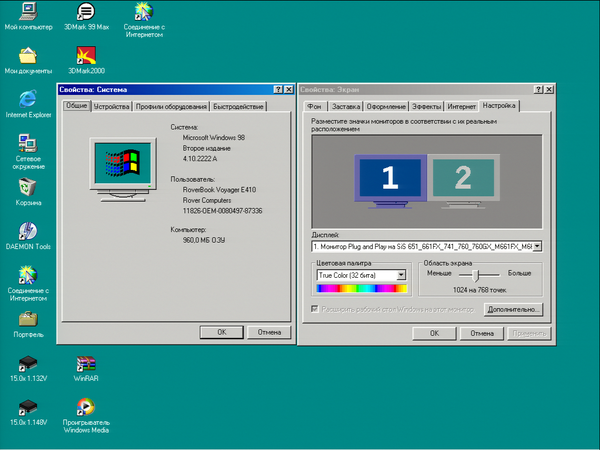The height and width of the screenshot is (450, 600).
Task: Click the 'Больше' label beside the slider
Action: pyautogui.click(x=519, y=273)
